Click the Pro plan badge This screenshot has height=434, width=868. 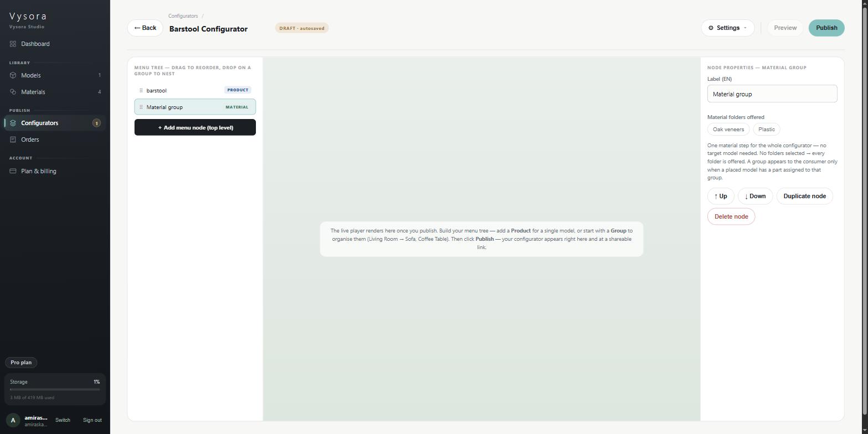(21, 363)
